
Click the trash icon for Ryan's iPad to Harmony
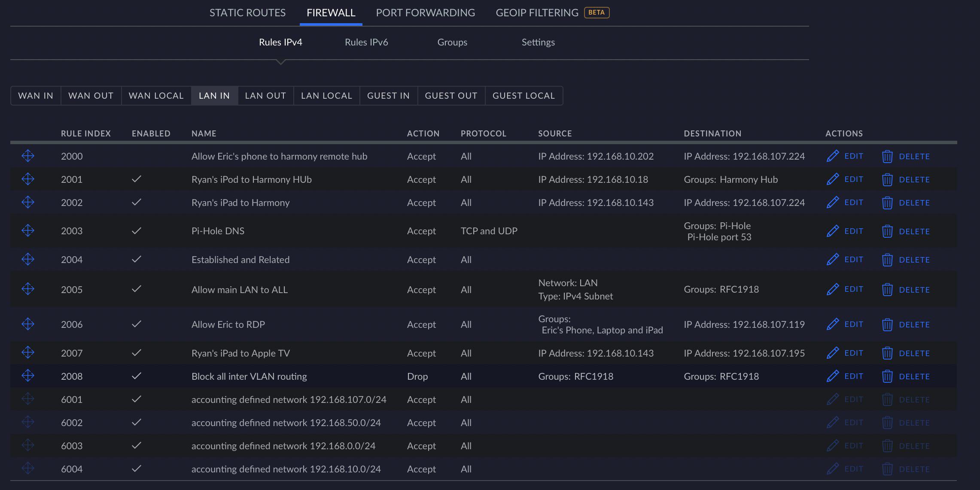[x=887, y=202]
